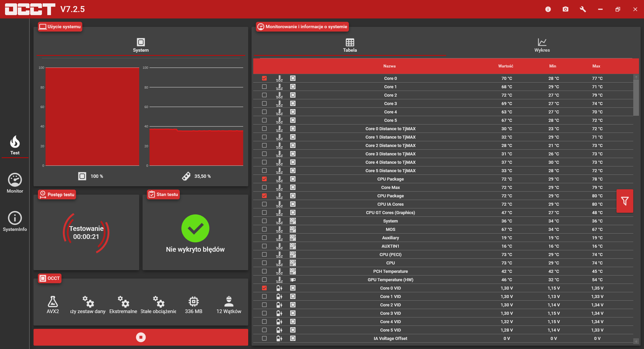Check the CPU GT Cores (Graphics) checkbox

click(264, 212)
